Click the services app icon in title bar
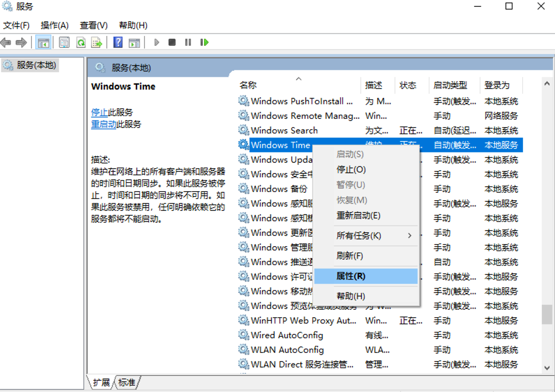This screenshot has width=555, height=392. [7, 6]
